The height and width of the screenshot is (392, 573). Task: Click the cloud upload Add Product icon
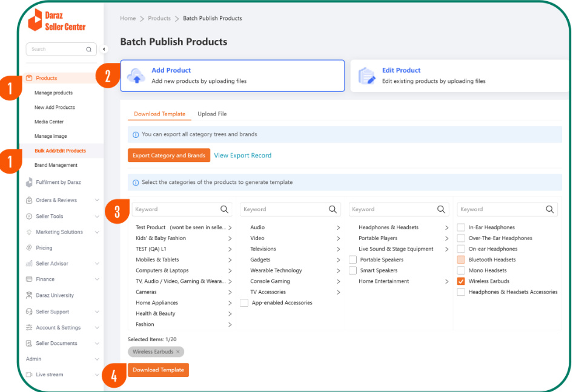point(136,76)
